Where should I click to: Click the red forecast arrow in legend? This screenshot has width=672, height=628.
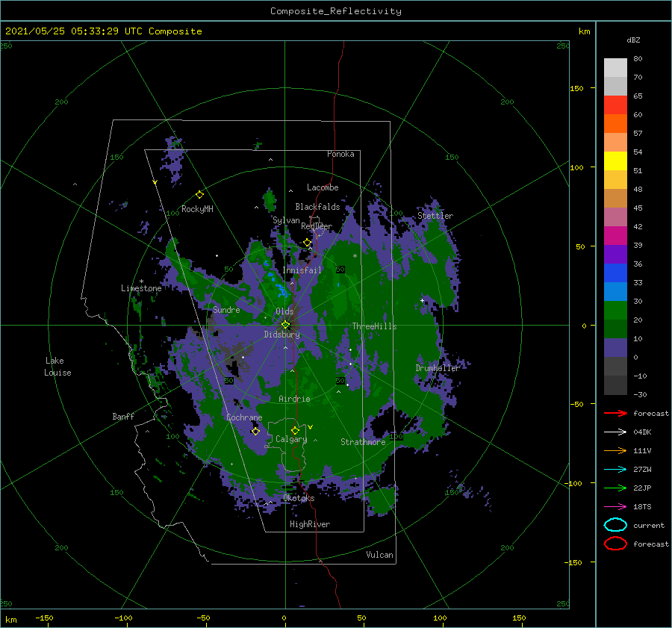click(615, 413)
